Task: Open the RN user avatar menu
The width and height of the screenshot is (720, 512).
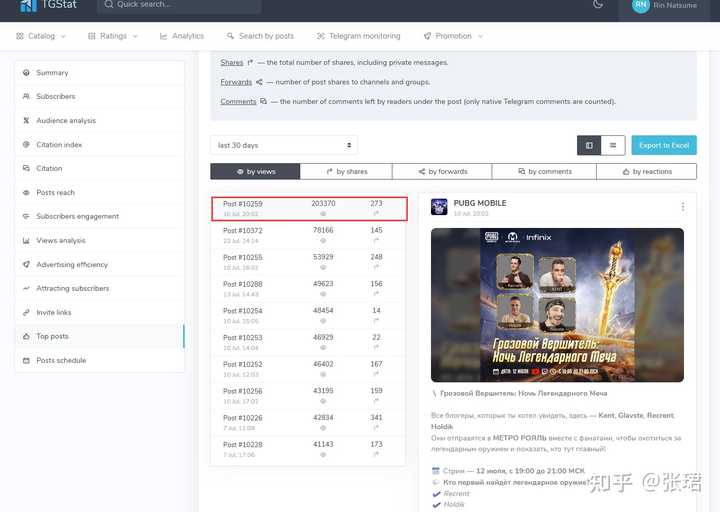Action: [x=641, y=6]
